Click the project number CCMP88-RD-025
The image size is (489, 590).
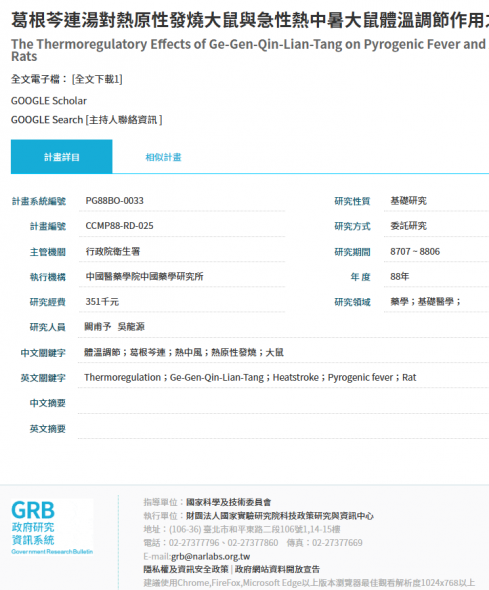tap(120, 226)
